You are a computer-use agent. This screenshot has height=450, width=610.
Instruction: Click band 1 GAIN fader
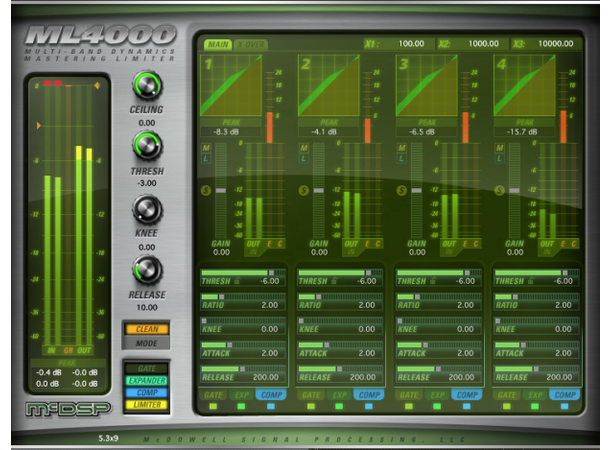221,190
